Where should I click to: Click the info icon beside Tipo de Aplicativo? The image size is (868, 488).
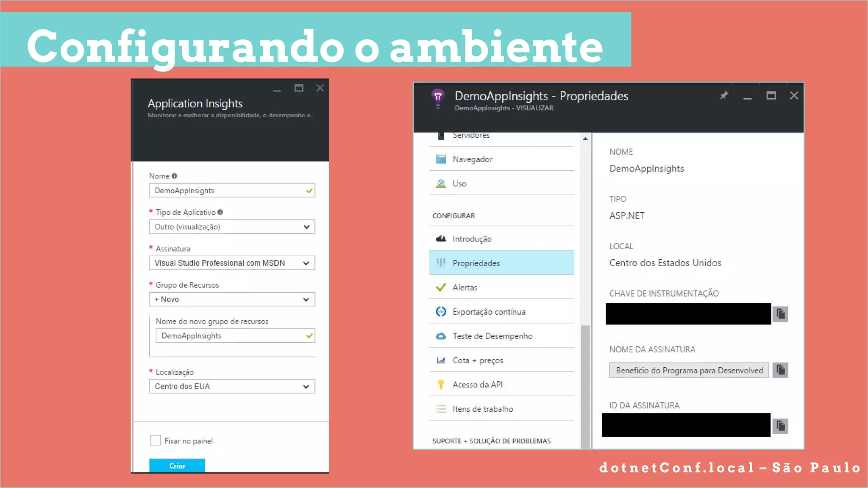[x=220, y=212]
